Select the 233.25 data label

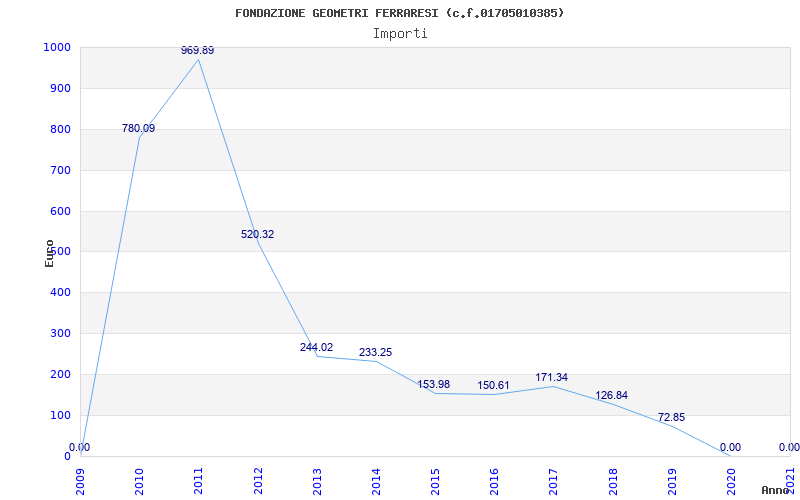[376, 352]
